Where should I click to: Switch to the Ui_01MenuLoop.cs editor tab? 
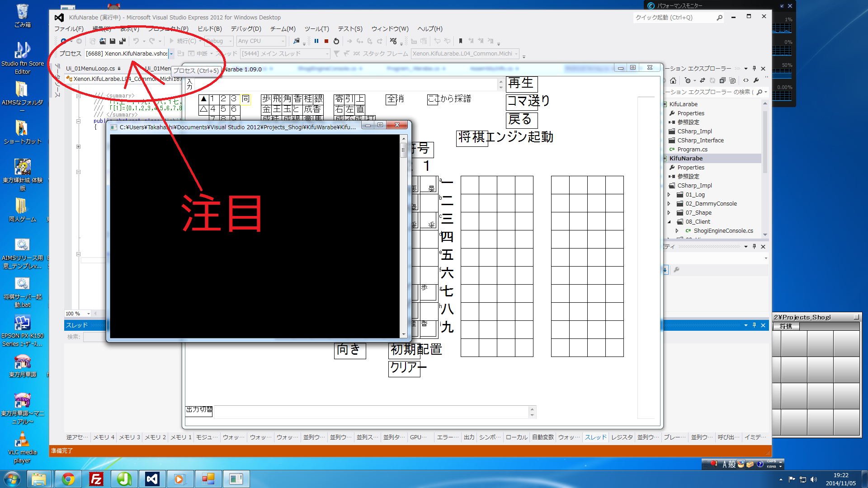click(90, 69)
